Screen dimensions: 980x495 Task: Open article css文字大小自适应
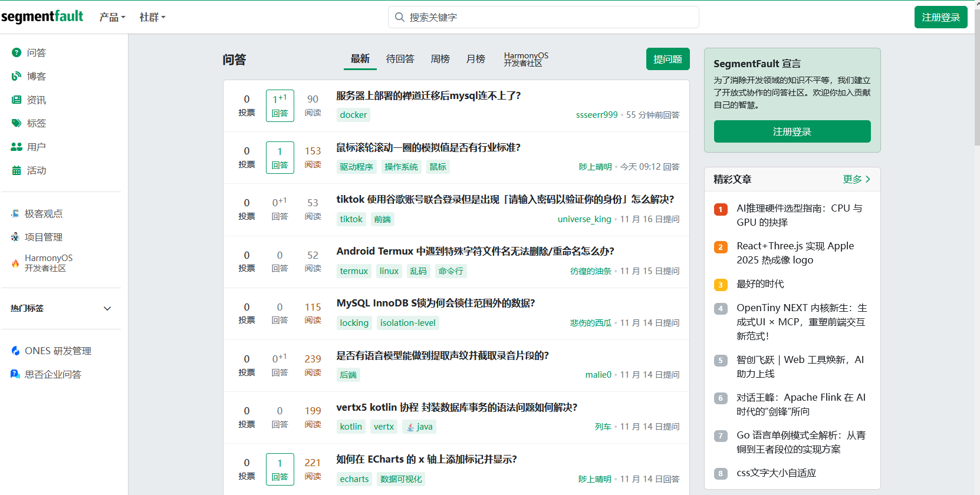776,473
